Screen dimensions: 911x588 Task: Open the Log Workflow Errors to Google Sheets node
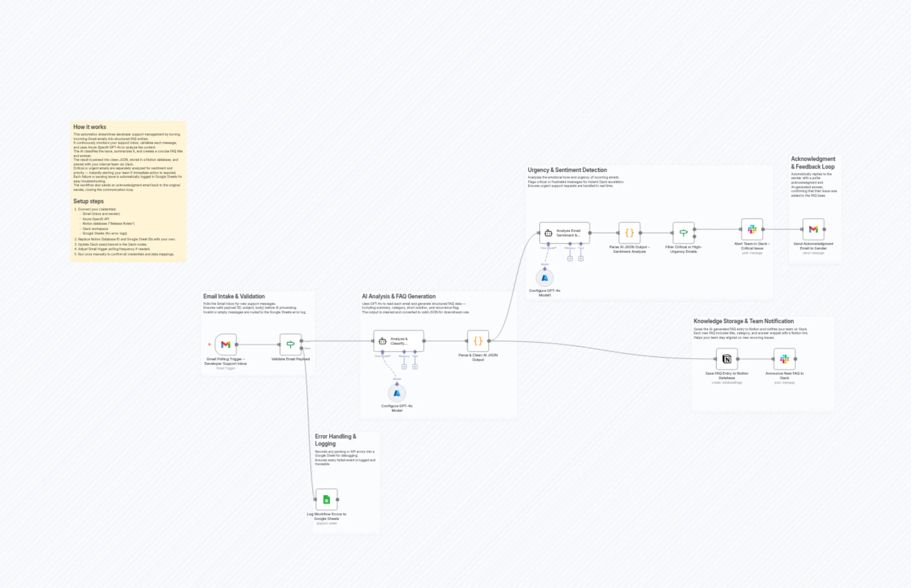coord(326,499)
